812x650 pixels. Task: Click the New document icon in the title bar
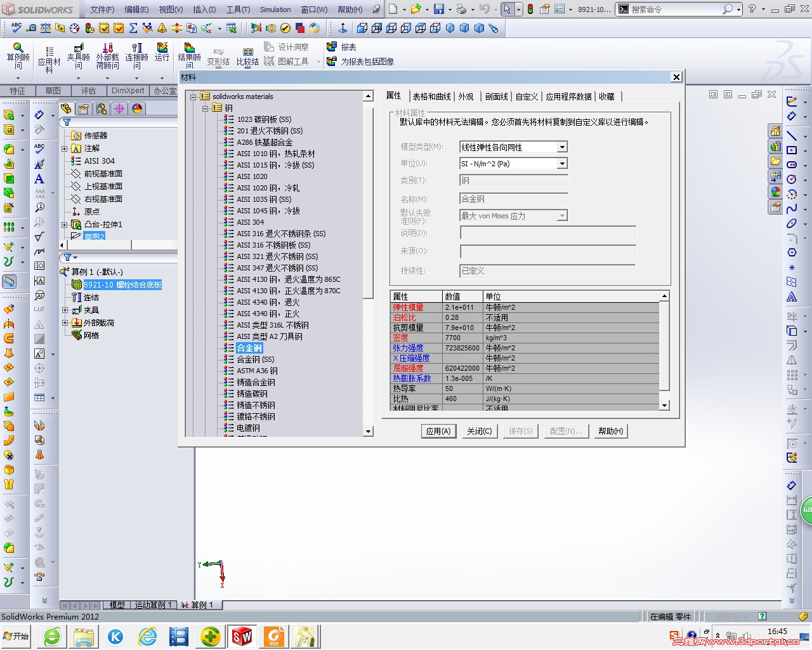[393, 9]
